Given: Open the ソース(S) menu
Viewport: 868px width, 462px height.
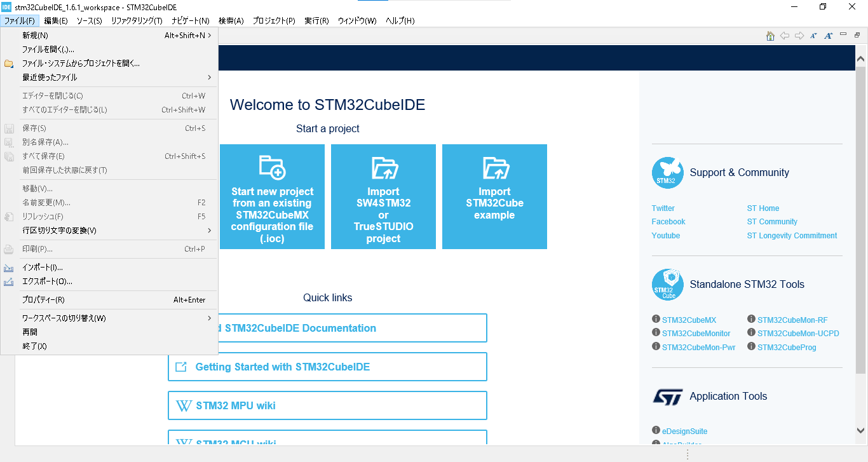Looking at the screenshot, I should pyautogui.click(x=89, y=21).
